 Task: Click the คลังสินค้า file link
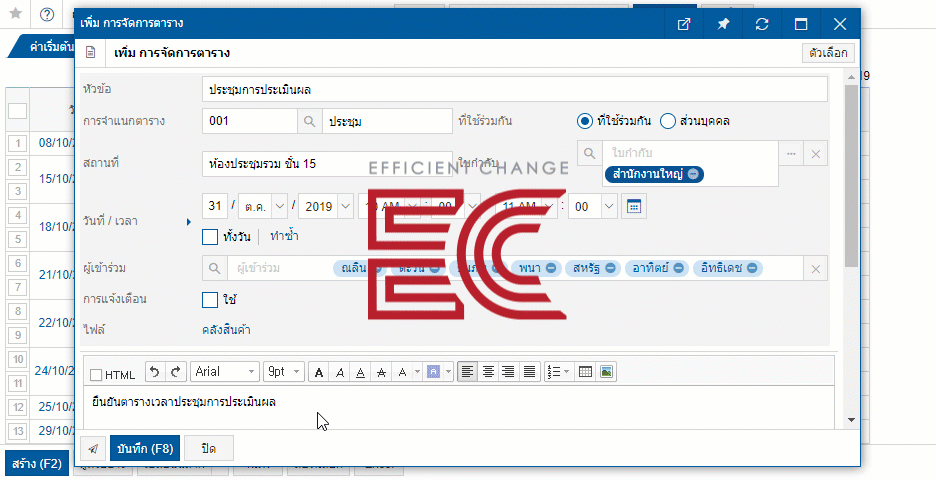(x=226, y=330)
